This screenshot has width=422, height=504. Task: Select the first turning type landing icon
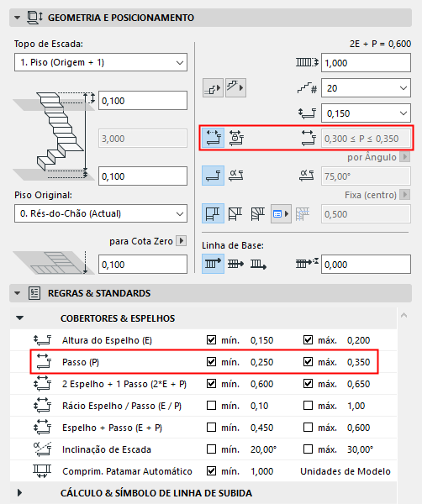pos(213,213)
